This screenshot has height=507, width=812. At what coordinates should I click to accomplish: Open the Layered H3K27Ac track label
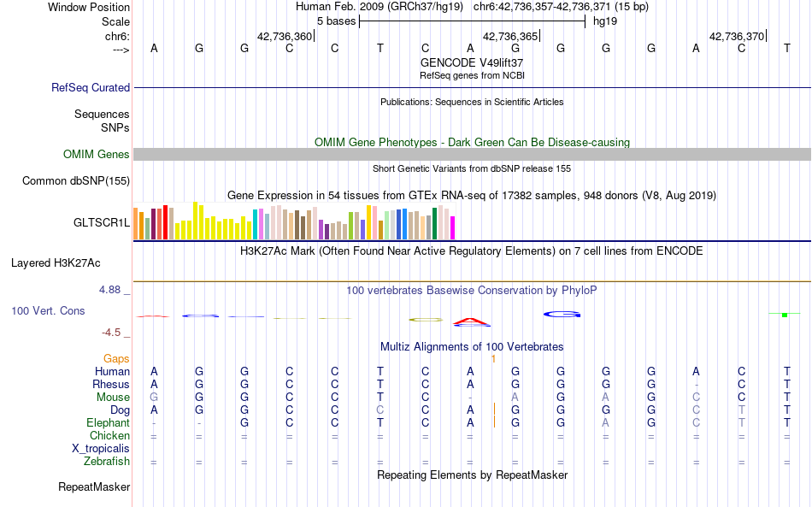56,263
